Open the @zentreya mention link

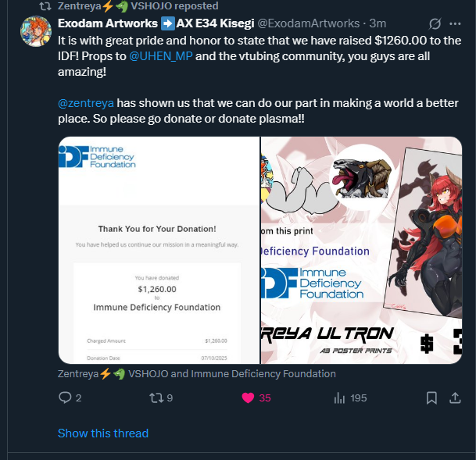coord(86,103)
